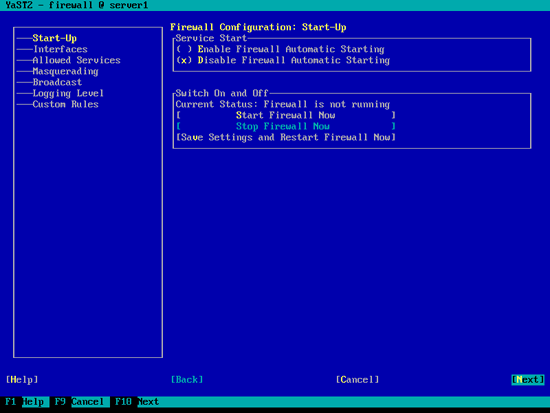The height and width of the screenshot is (413, 550).
Task: Save Settings and Restart Firewall Now
Action: 286,137
